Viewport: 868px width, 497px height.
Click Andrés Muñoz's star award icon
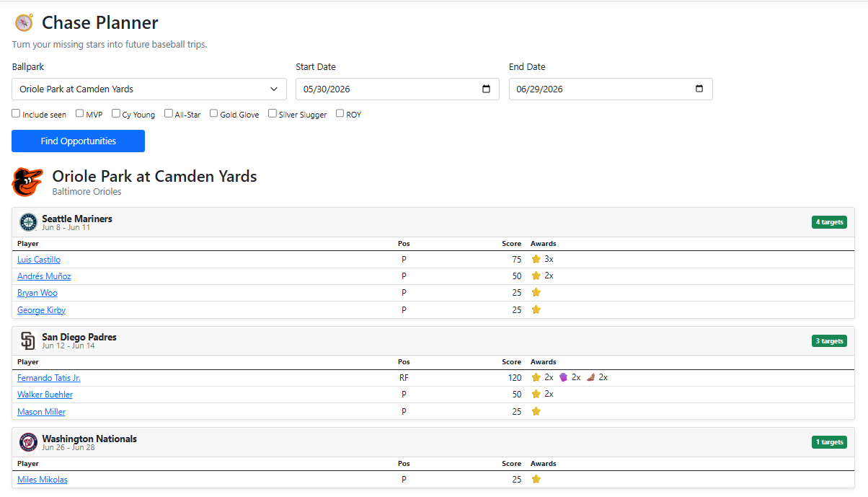point(536,276)
